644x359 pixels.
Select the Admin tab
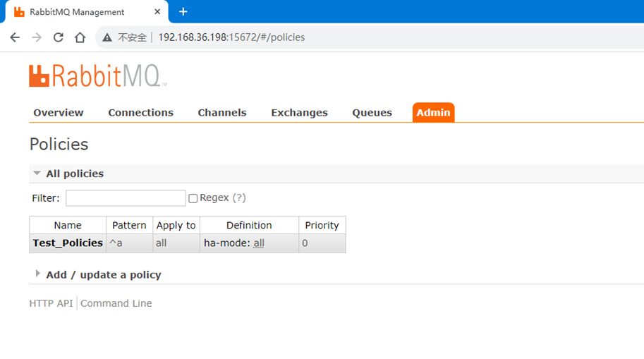coord(433,113)
